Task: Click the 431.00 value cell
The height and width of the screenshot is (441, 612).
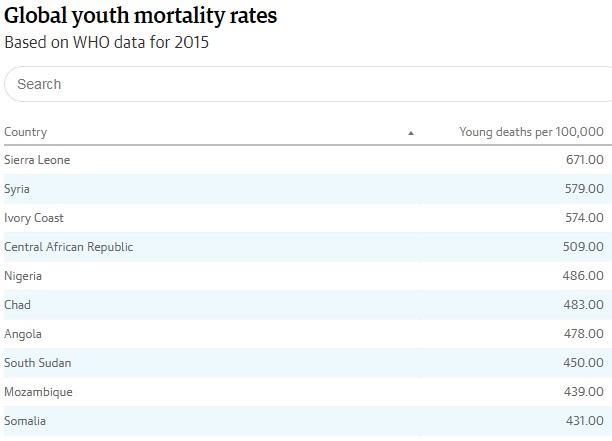Action: (x=584, y=421)
